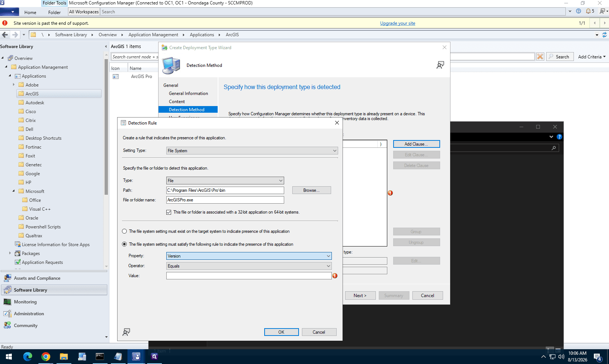Viewport: 609px width, 364px height.
Task: Open Assets and Compliance workspace
Action: click(x=54, y=278)
